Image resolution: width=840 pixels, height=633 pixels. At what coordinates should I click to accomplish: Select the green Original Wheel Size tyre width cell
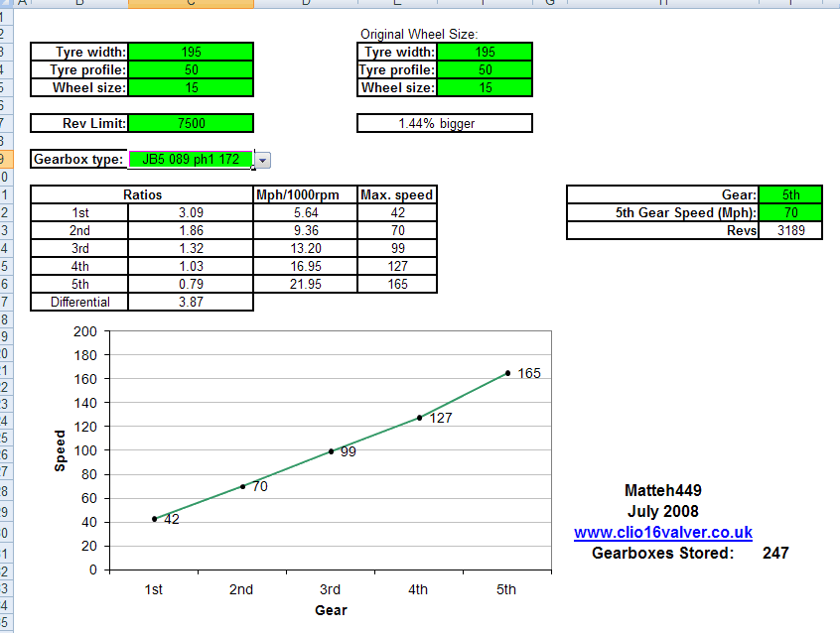486,52
